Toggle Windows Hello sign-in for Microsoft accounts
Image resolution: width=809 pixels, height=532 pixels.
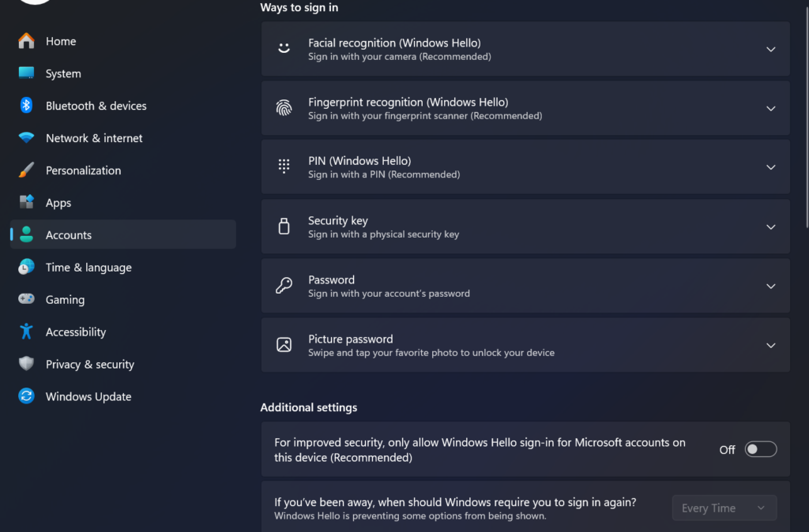759,448
